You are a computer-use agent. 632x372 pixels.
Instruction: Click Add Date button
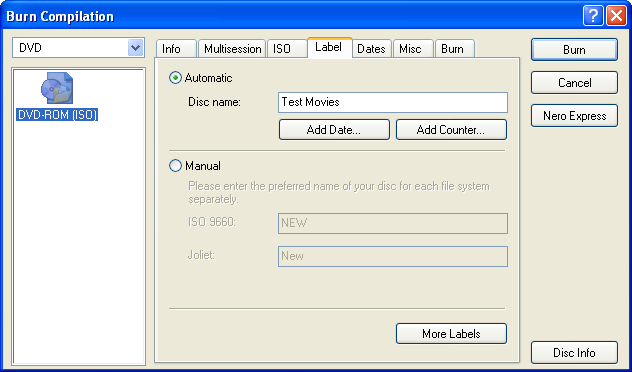click(334, 130)
